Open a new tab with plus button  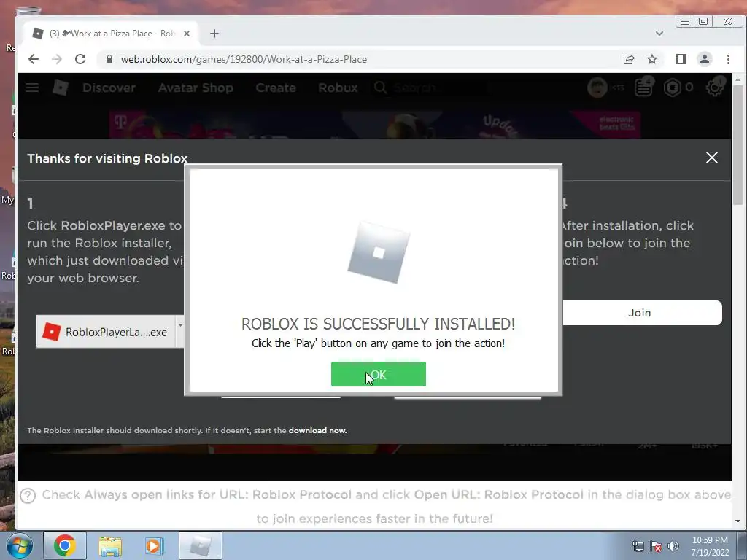214,34
